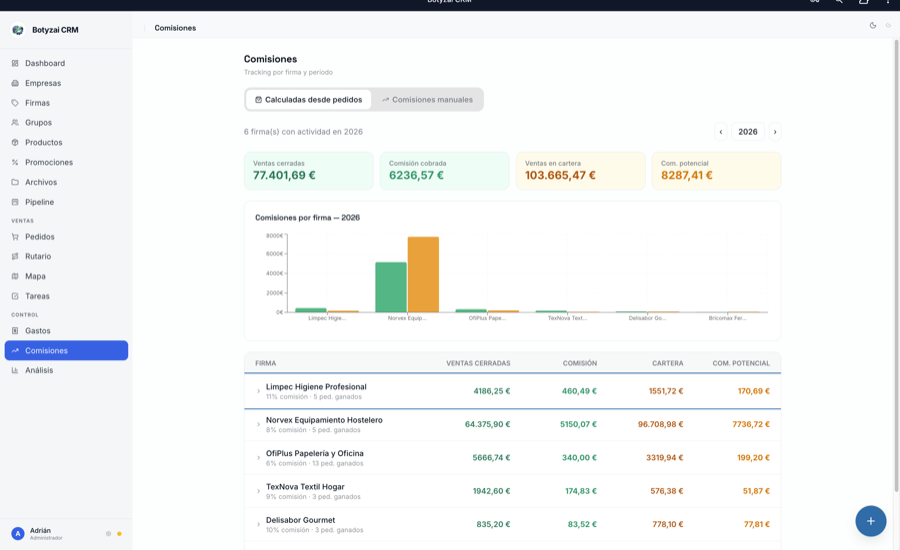Click Norvex sales value 64.375,90 €
Screen dimensions: 900x550
pos(487,424)
